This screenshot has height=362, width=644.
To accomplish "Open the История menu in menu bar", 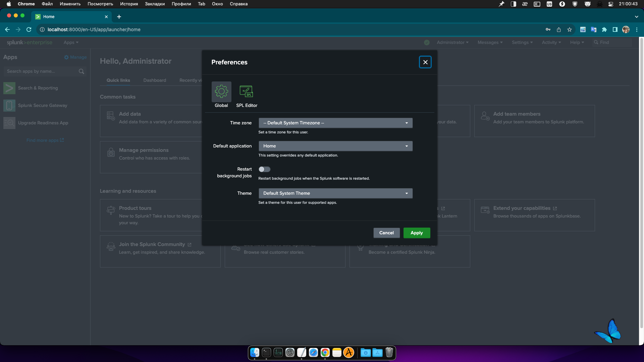I will (129, 4).
